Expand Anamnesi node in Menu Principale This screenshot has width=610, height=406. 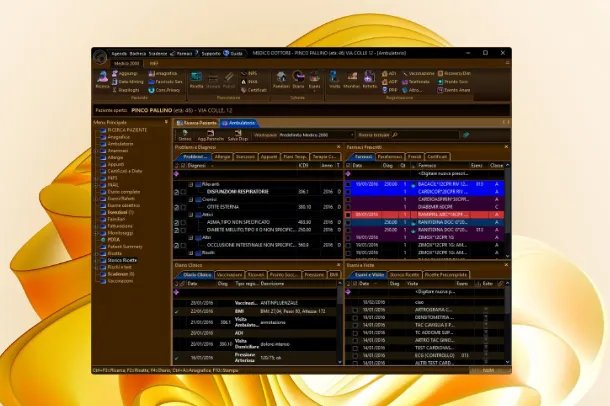[96, 151]
